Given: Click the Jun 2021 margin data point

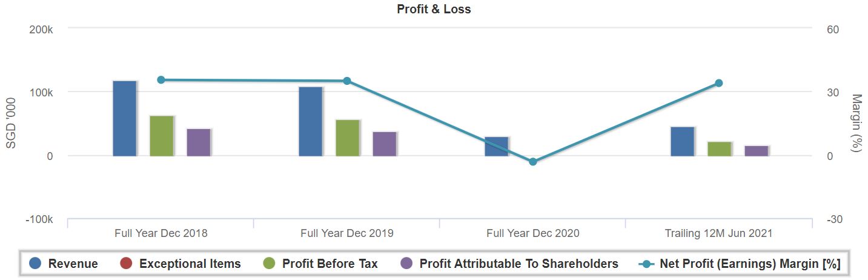Looking at the screenshot, I should pos(719,83).
